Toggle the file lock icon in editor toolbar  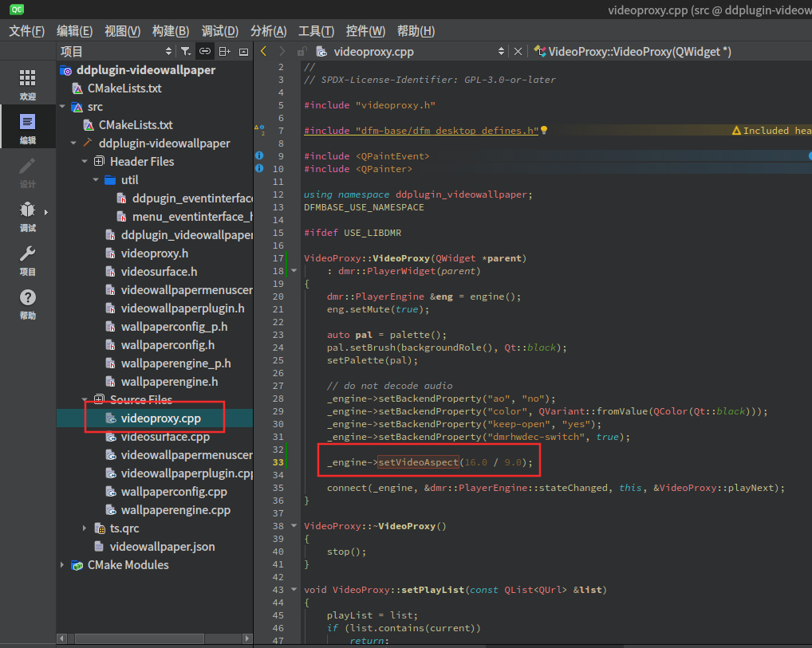302,51
